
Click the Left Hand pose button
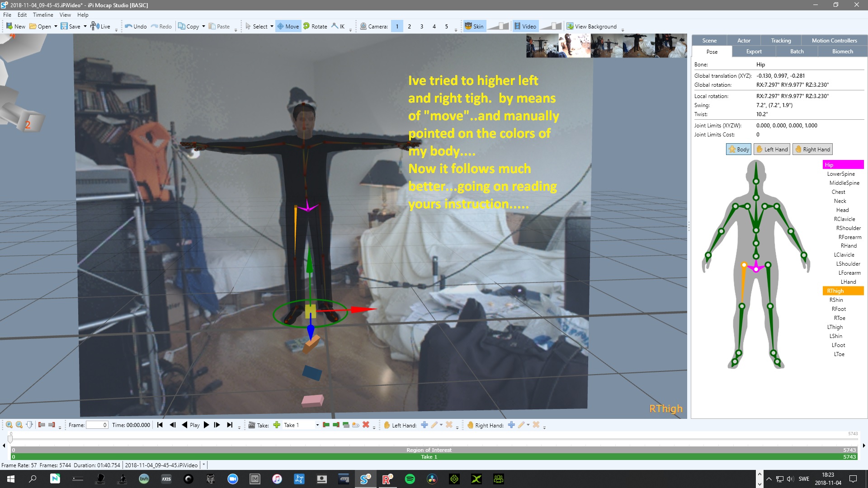coord(772,150)
